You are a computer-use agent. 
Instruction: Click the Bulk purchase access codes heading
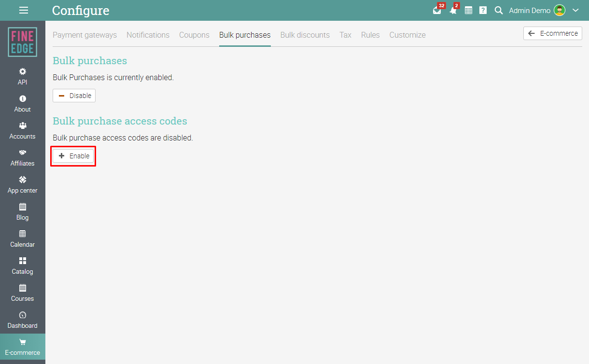pyautogui.click(x=120, y=121)
